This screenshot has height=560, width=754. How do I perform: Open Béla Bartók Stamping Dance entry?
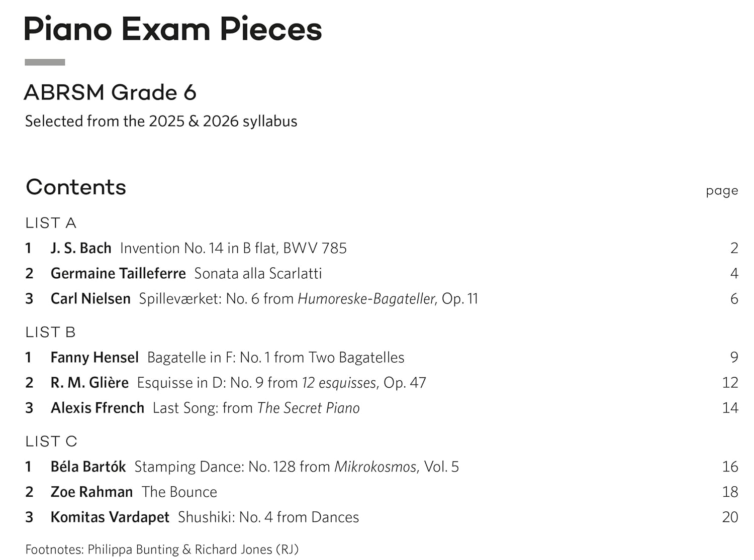(382, 467)
